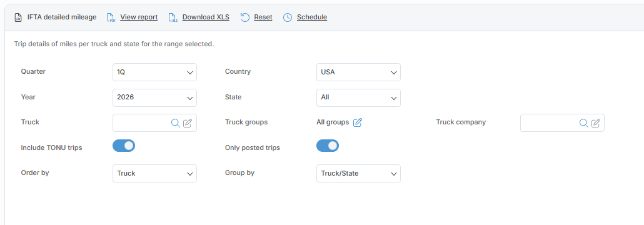Open the Order by dropdown showing Truck
The image size is (644, 225).
click(x=155, y=173)
